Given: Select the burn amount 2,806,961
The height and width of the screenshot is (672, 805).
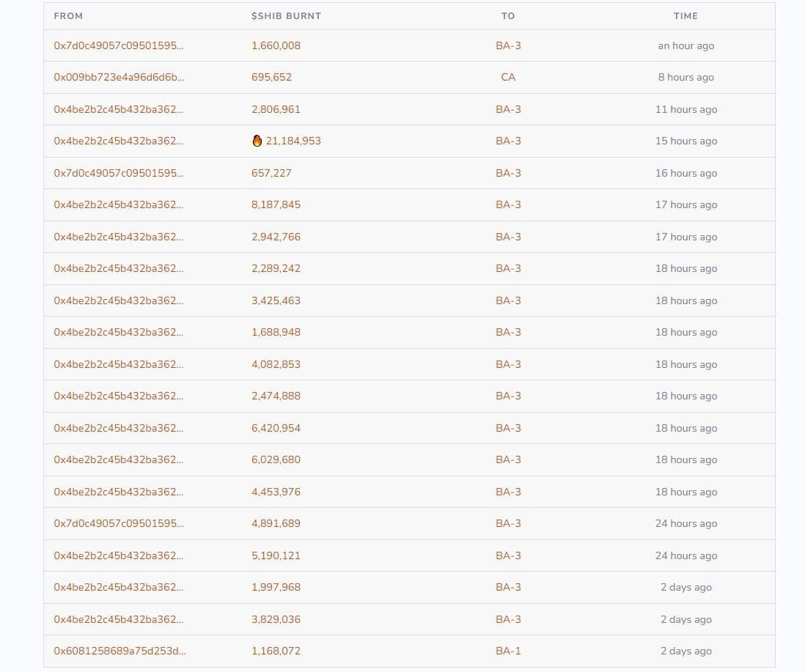Looking at the screenshot, I should pos(276,109).
